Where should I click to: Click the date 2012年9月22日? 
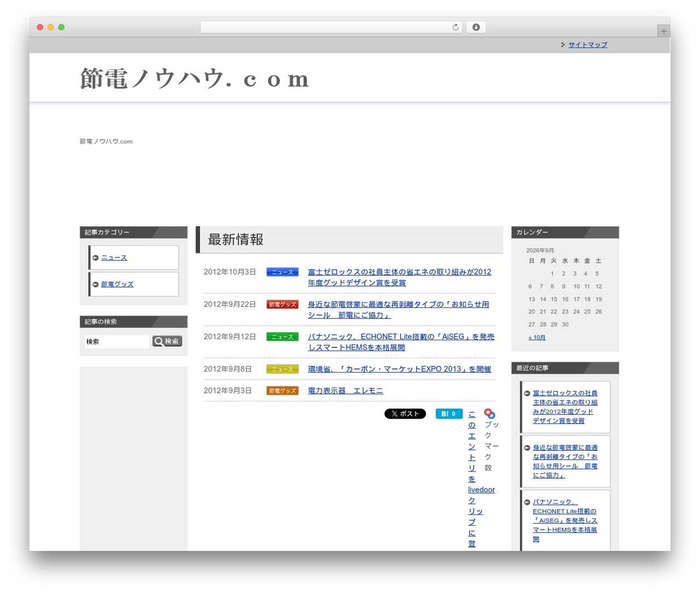click(x=230, y=304)
